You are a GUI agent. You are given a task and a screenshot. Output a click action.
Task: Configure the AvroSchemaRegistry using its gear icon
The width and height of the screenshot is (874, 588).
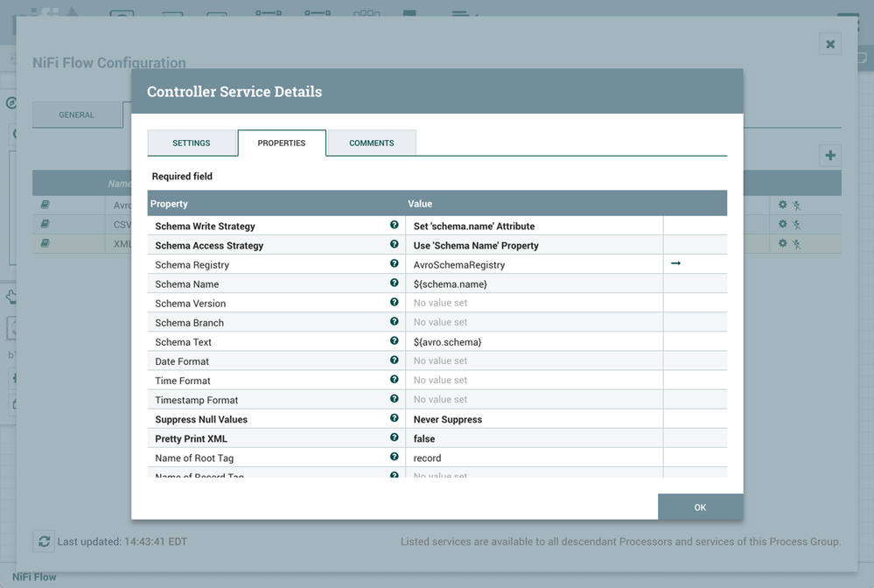(783, 205)
